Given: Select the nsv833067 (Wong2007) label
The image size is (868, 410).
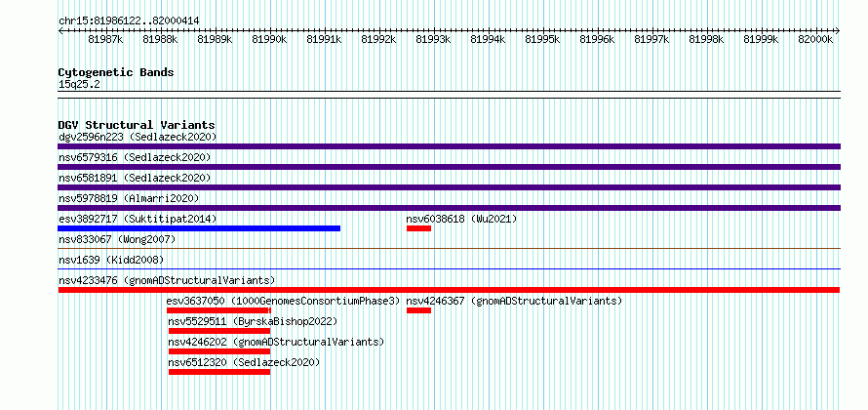Looking at the screenshot, I should click(117, 239).
